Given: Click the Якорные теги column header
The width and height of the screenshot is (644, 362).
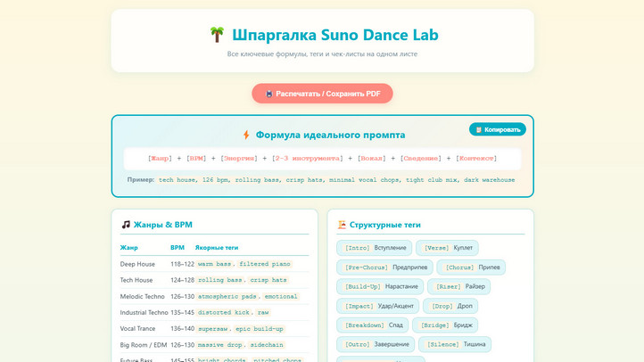Looking at the screenshot, I should 217,248.
